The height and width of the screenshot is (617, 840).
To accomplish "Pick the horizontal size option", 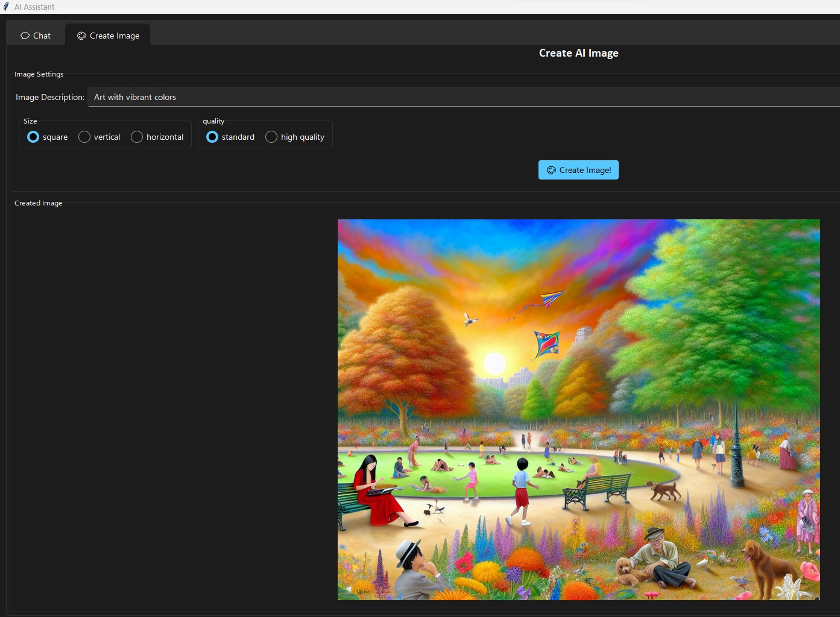I will click(x=137, y=137).
